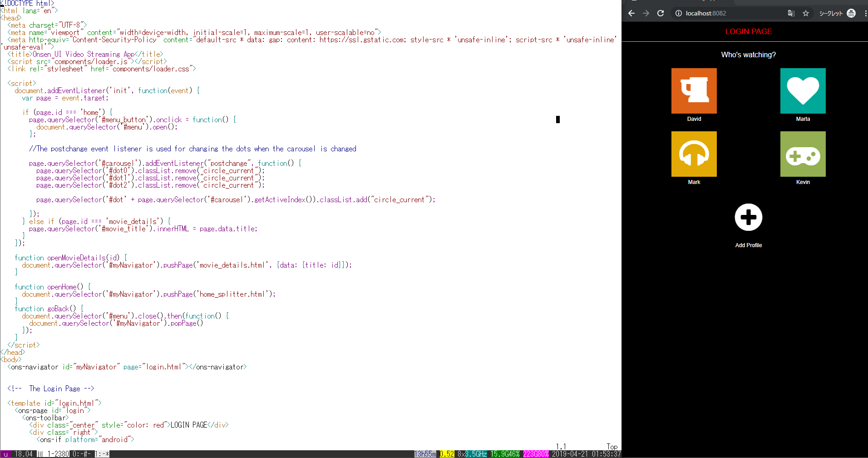The image size is (868, 458).
Task: Bookmark this page with the star icon
Action: pyautogui.click(x=806, y=13)
